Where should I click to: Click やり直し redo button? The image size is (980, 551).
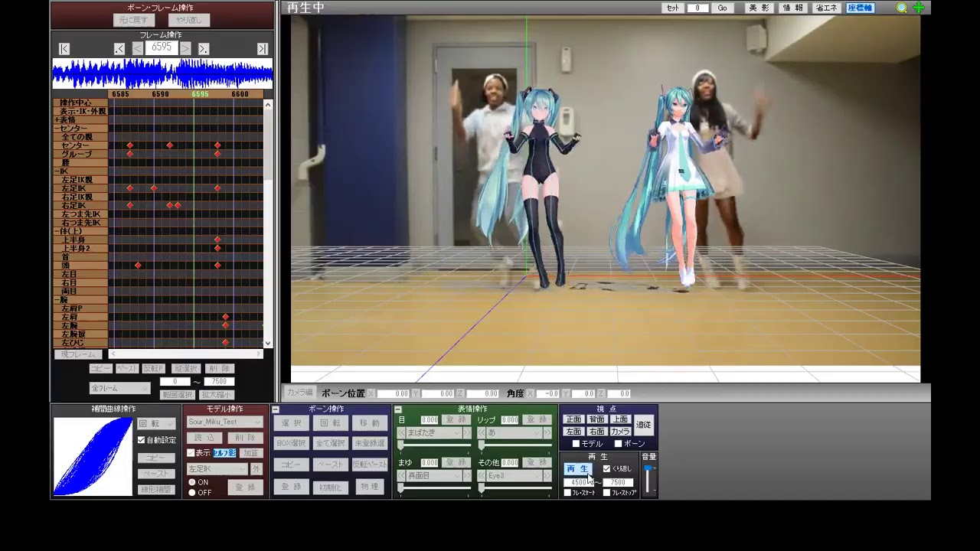click(189, 20)
